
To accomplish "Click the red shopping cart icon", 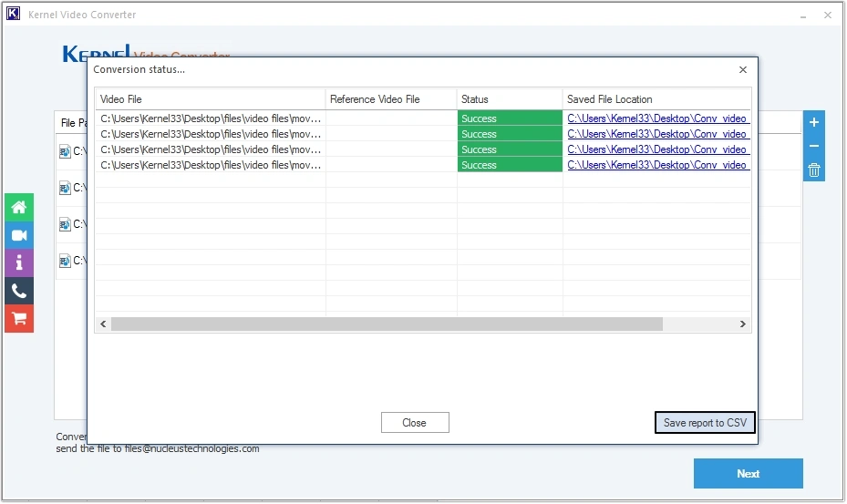I will coord(18,319).
